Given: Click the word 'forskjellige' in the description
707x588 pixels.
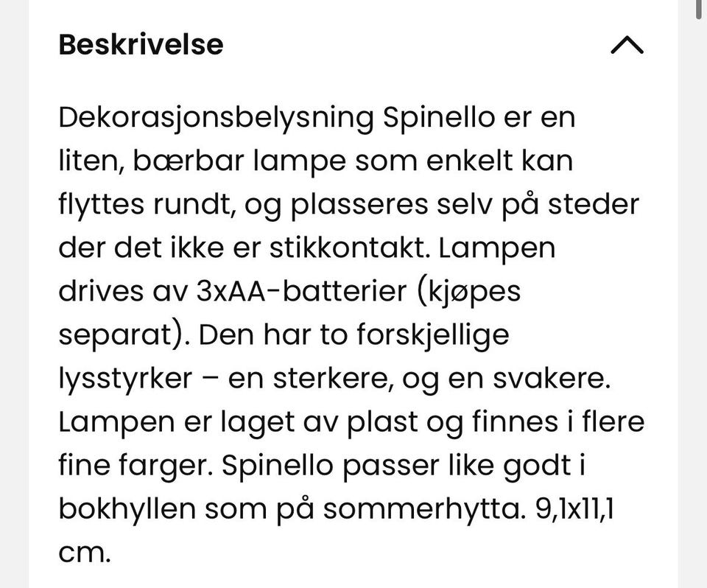Looking at the screenshot, I should point(433,336).
